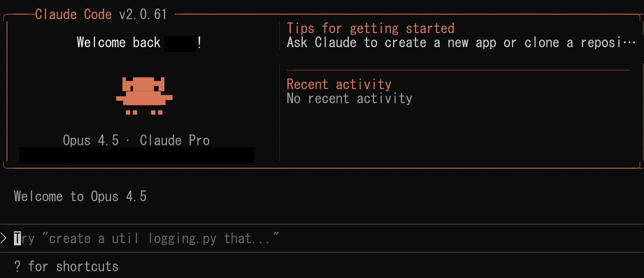Viewport: 644px width, 278px height.
Task: Click the "No recent activity" message
Action: [349, 99]
